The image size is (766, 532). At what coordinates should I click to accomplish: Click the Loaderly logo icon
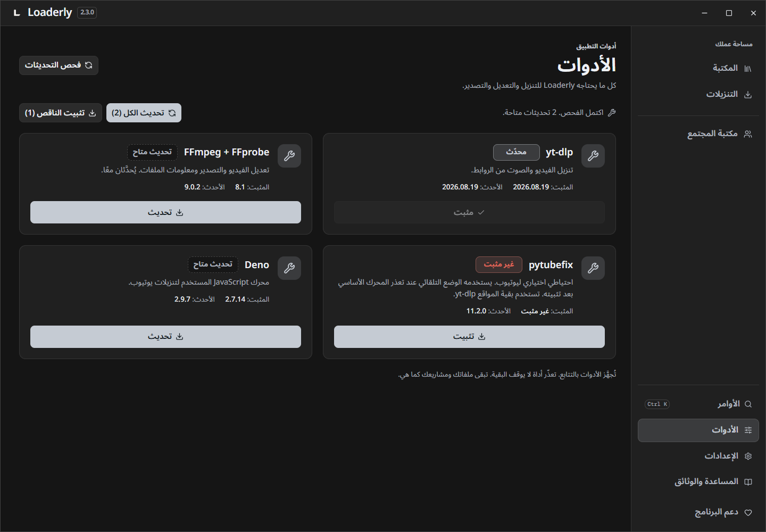click(x=17, y=13)
